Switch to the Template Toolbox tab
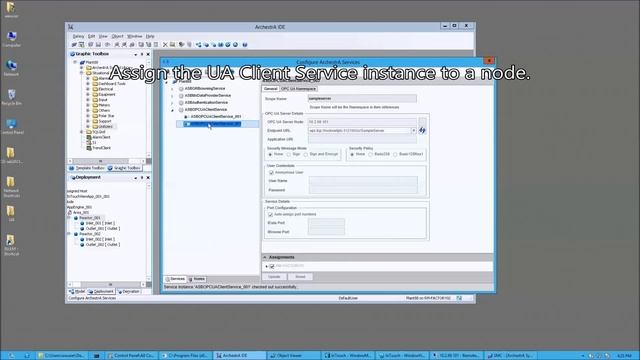640x360 pixels. 87,168
